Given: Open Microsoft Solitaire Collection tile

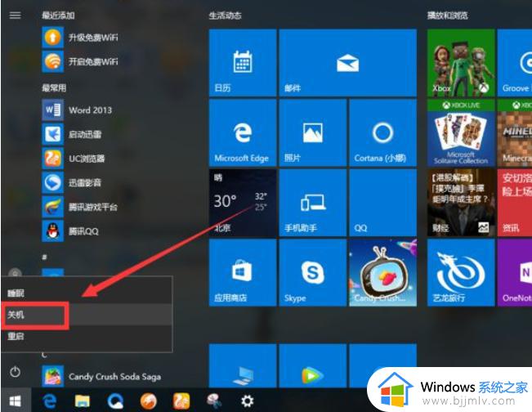Looking at the screenshot, I should click(461, 132).
